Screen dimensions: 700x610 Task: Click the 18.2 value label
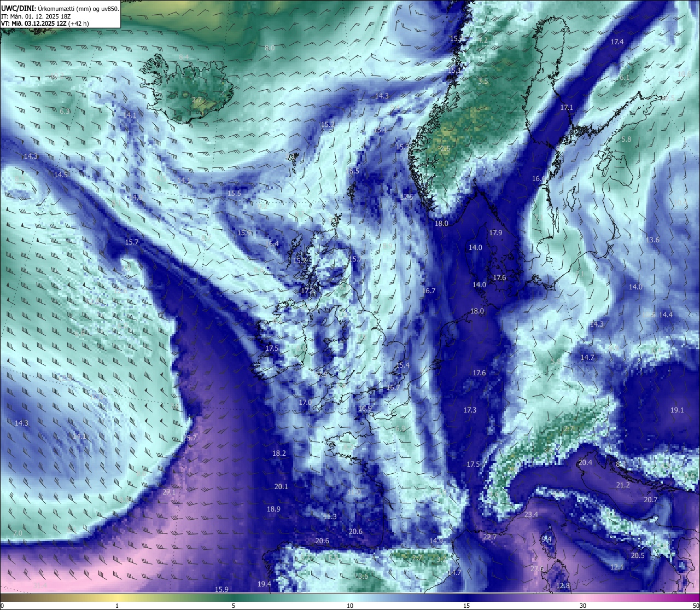point(279,453)
